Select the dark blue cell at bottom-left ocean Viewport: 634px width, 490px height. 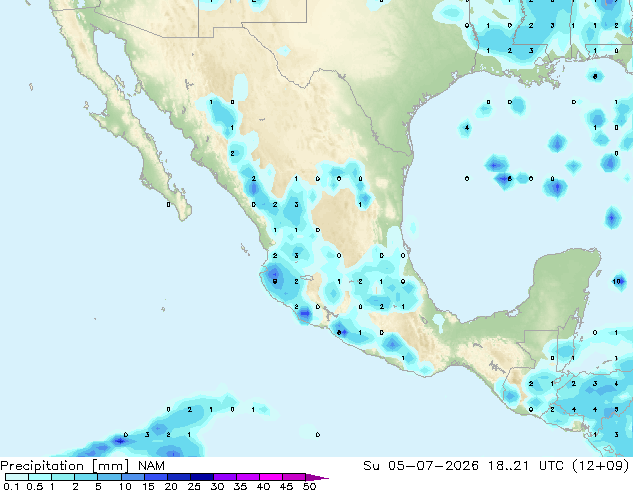[x=120, y=441]
